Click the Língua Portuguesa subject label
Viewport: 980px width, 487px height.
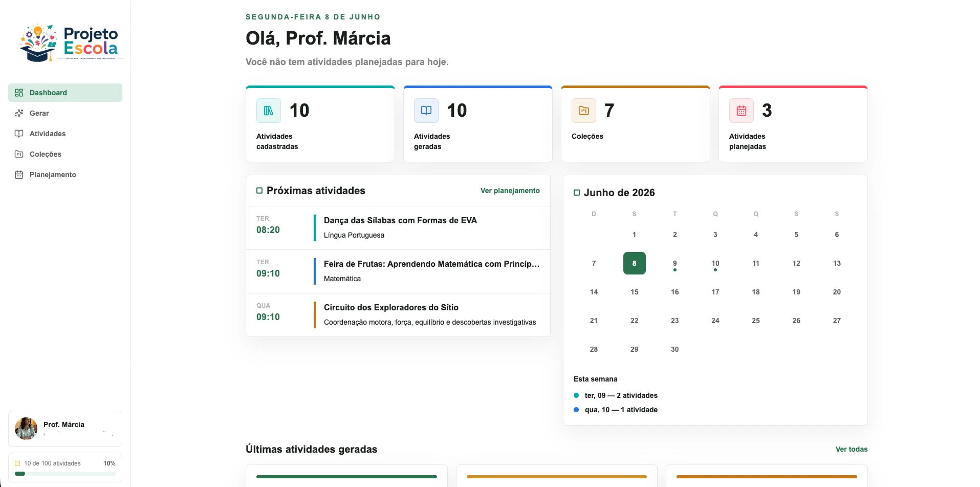coord(354,235)
